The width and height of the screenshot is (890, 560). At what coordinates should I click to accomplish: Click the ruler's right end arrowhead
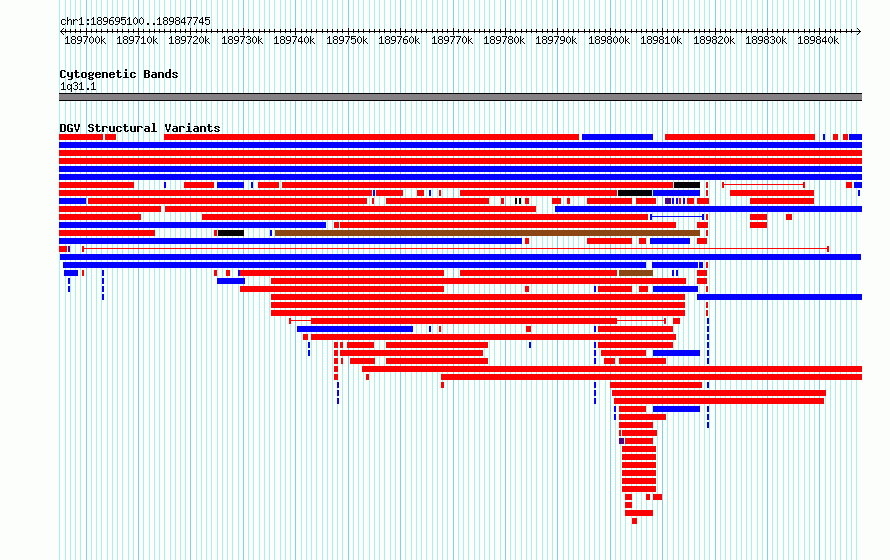[x=859, y=32]
